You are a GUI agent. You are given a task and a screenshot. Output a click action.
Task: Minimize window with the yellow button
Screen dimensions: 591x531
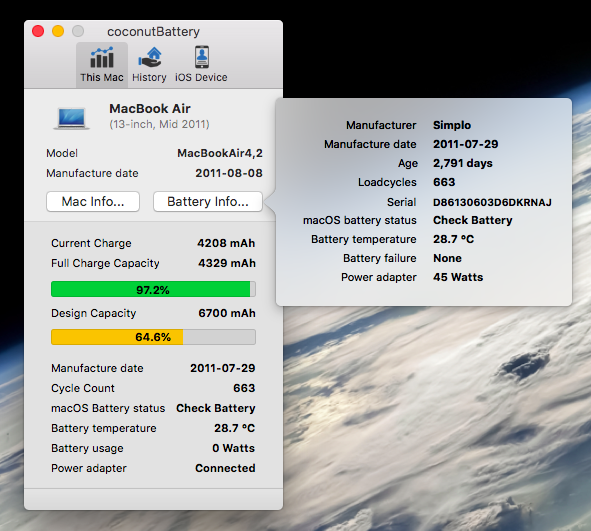[x=58, y=31]
